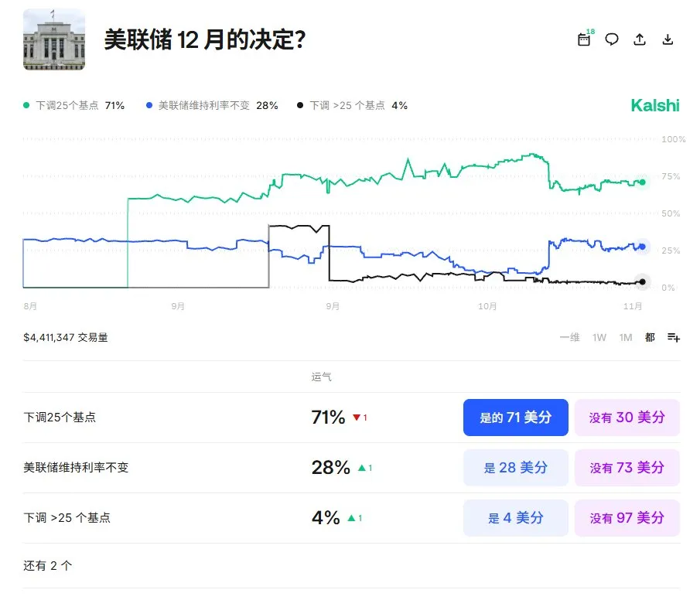This screenshot has width=700, height=600.
Task: Toggle the green 下调25个基点 legend series
Action: pyautogui.click(x=74, y=105)
